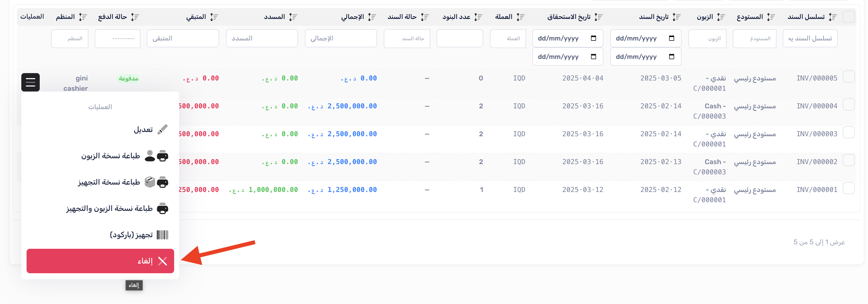Click the barcode preparation icon

point(162,235)
